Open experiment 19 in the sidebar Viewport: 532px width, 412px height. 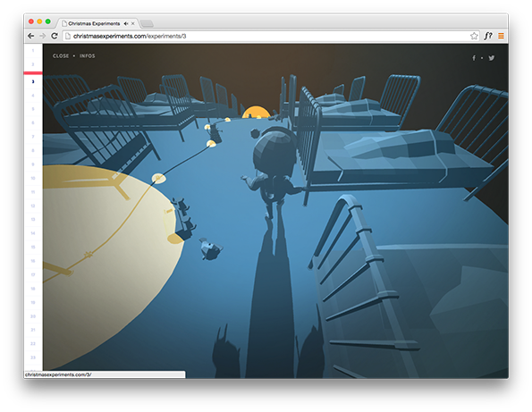point(33,302)
